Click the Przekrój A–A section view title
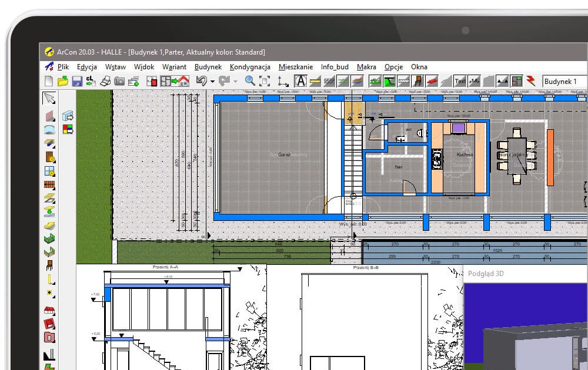 coord(165,267)
